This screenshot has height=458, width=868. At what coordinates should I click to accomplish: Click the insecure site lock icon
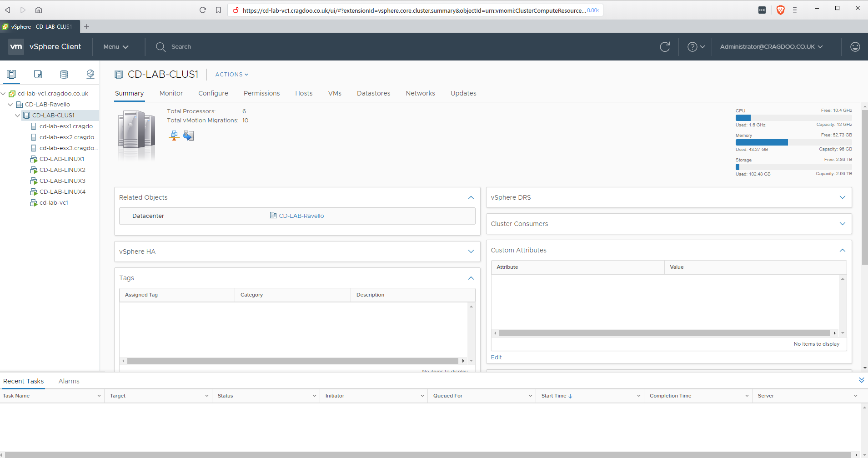point(236,10)
